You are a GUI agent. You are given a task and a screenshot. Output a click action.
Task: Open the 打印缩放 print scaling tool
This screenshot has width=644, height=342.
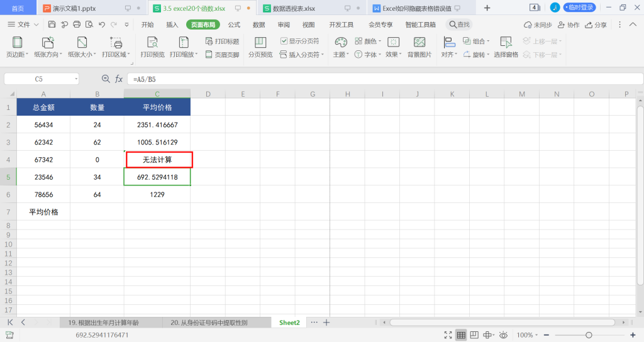tap(184, 47)
